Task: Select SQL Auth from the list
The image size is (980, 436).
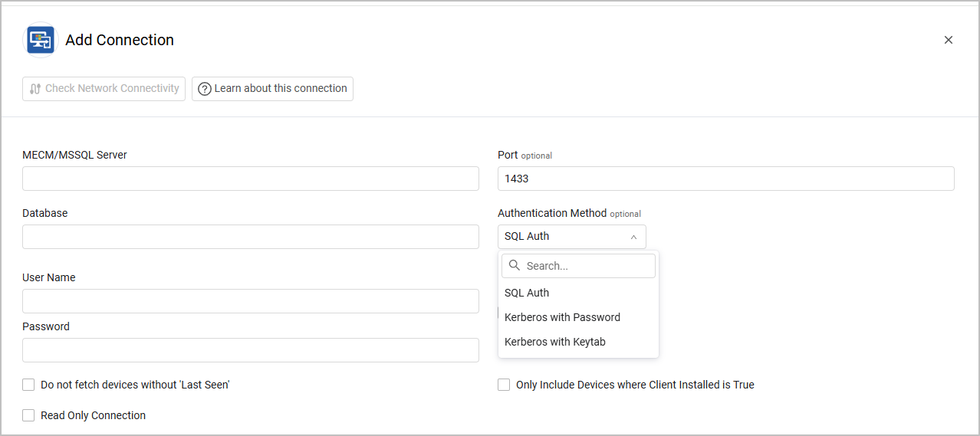Action: pos(527,293)
